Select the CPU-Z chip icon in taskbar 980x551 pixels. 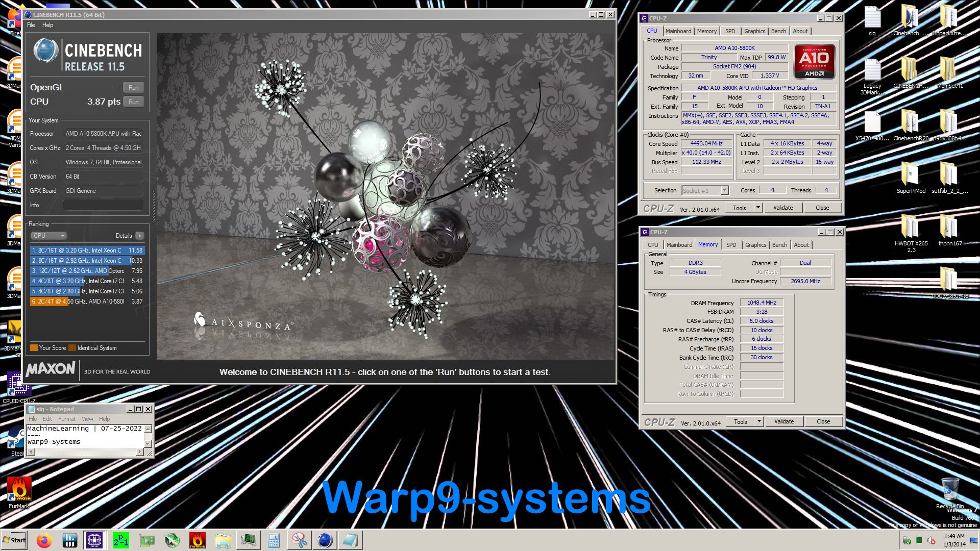(x=94, y=540)
